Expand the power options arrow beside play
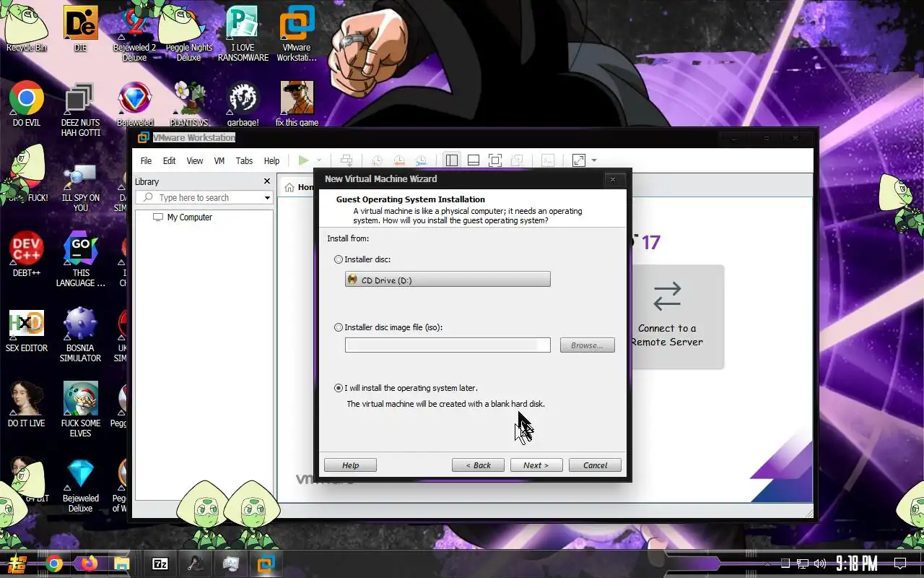 click(x=319, y=160)
